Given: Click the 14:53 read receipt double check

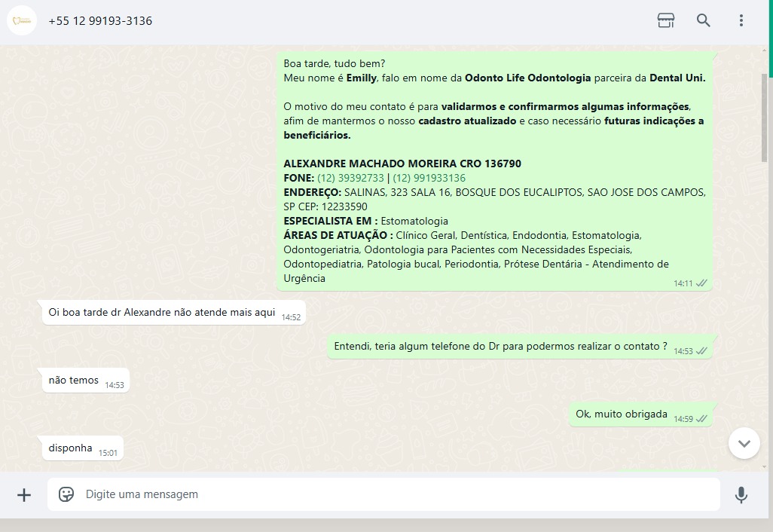Looking at the screenshot, I should pos(701,351).
